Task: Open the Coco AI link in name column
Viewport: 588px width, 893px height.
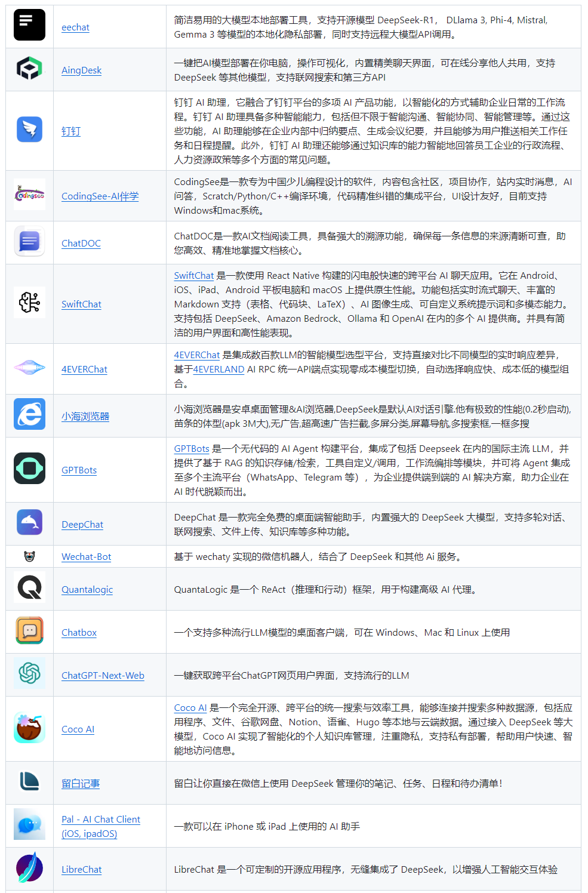Action: coord(78,729)
